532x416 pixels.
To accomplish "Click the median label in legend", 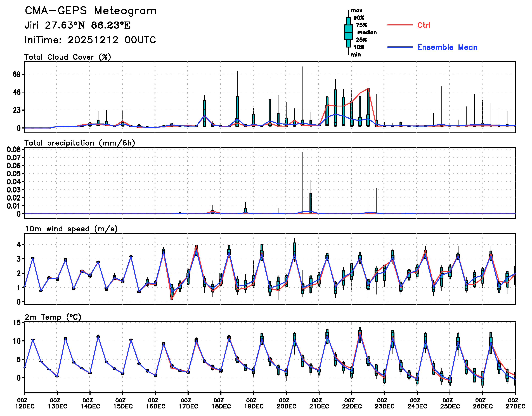I will click(x=367, y=32).
